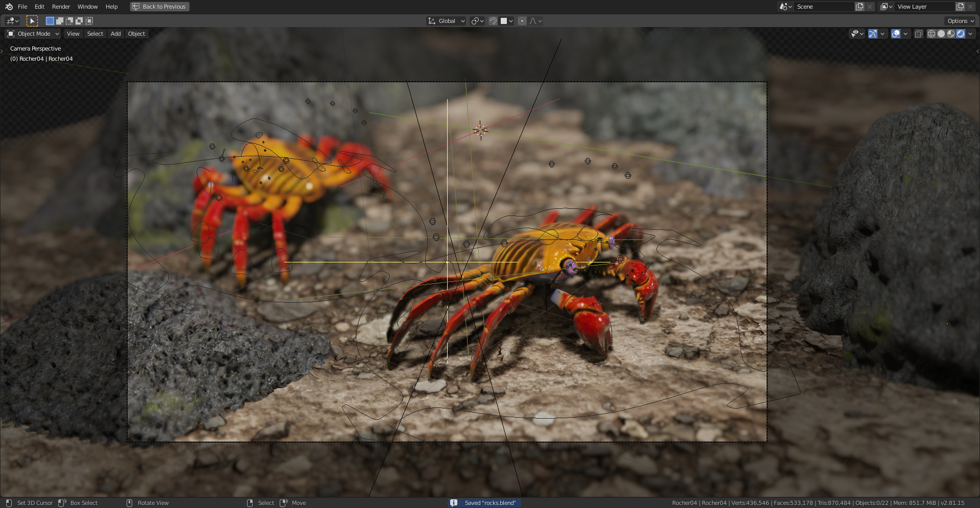The image size is (980, 508).
Task: Toggle snapping magnet icon
Action: pyautogui.click(x=493, y=21)
